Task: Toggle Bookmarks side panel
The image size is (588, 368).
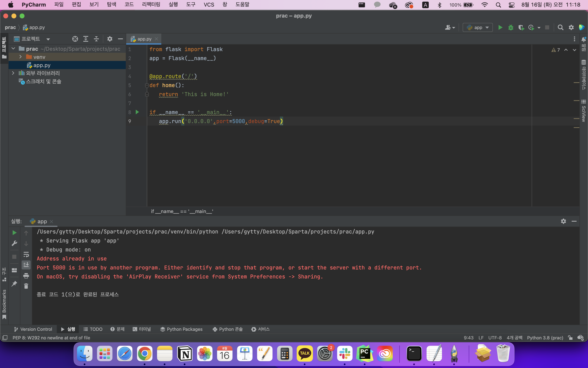Action: click(x=4, y=304)
